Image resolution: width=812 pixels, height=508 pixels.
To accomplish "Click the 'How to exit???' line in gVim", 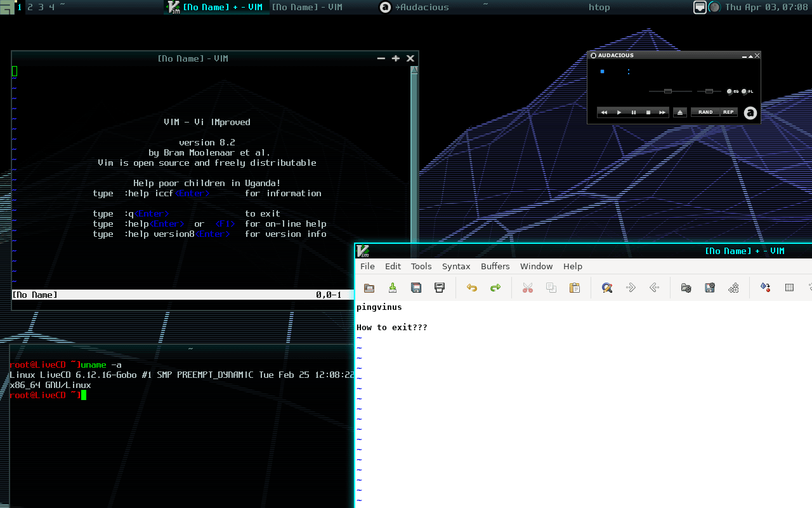I will coord(392,328).
